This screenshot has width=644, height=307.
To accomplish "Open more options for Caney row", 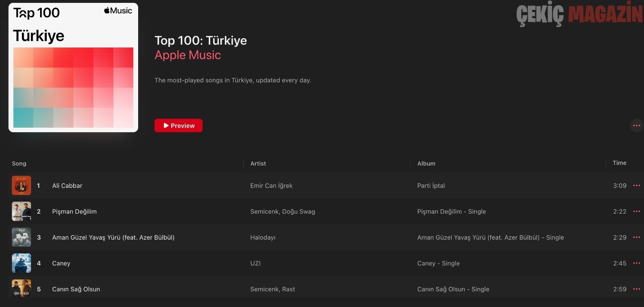I will coord(637,263).
